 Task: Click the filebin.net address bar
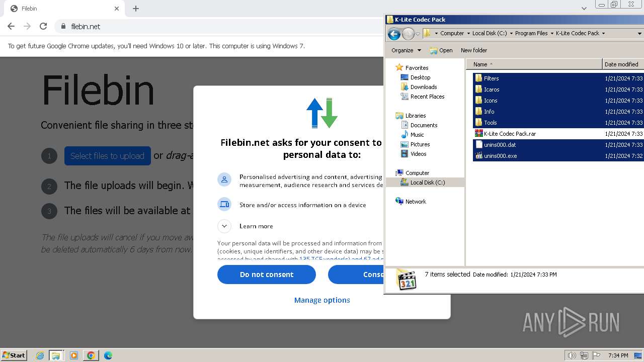219,26
